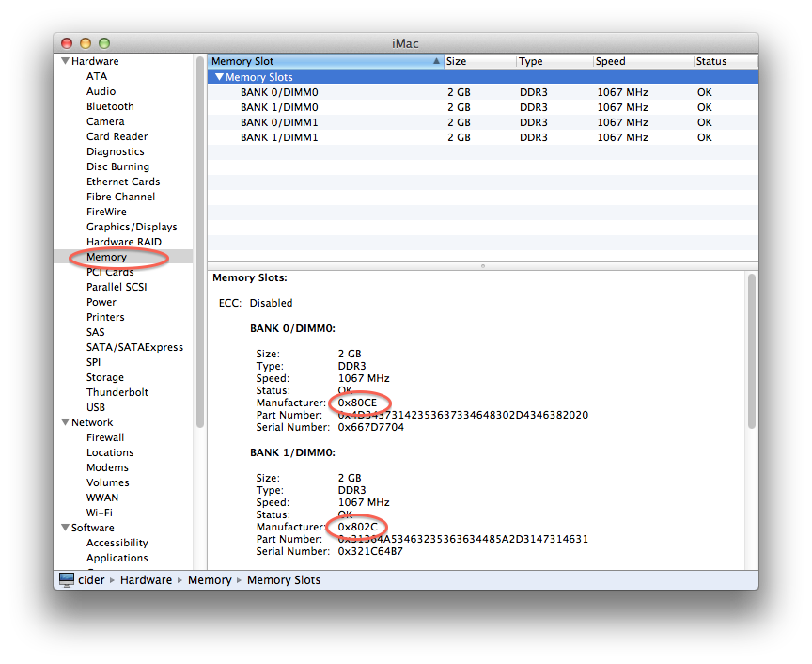Viewport: 812px width, 664px height.
Task: Select FireWire in the sidebar
Action: (107, 212)
